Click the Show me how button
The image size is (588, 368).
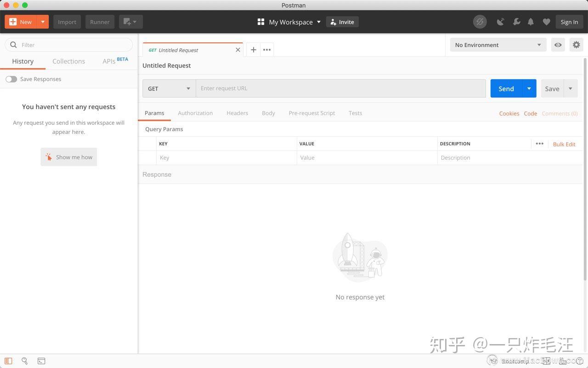pyautogui.click(x=68, y=157)
